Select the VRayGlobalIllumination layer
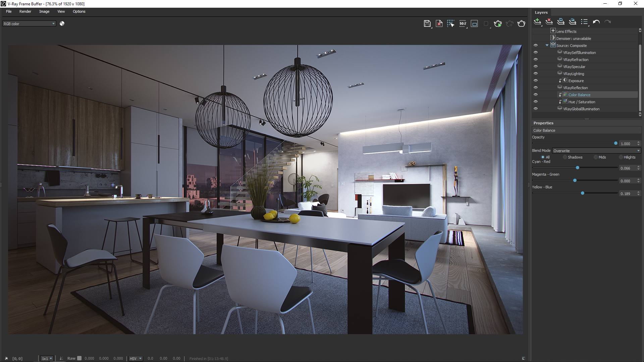Image resolution: width=644 pixels, height=362 pixels. [581, 109]
